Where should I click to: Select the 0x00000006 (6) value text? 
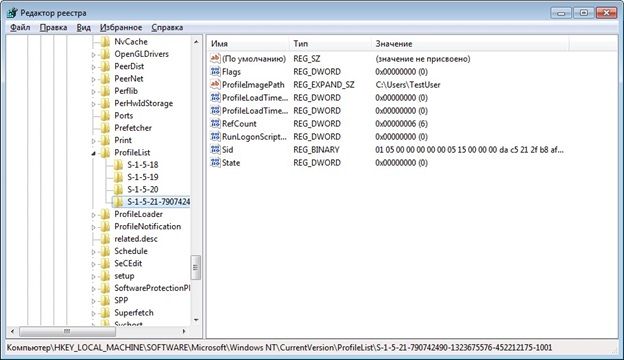[x=401, y=124]
